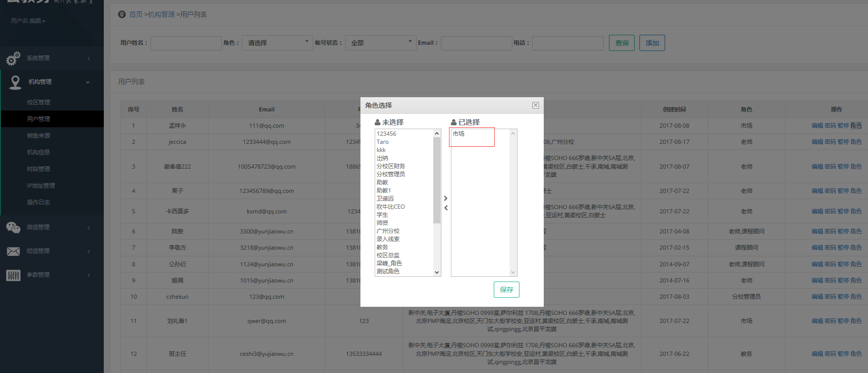Focus the Email filter input field

point(477,43)
